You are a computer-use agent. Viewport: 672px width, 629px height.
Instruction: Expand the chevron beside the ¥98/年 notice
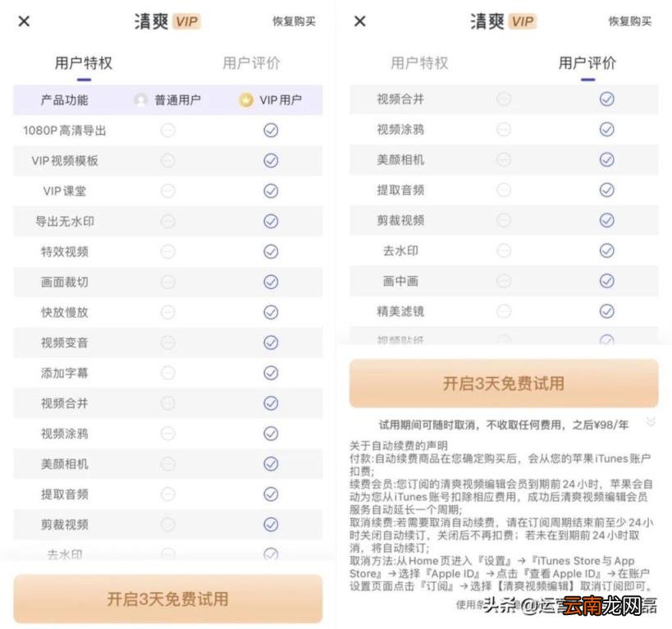(x=651, y=422)
